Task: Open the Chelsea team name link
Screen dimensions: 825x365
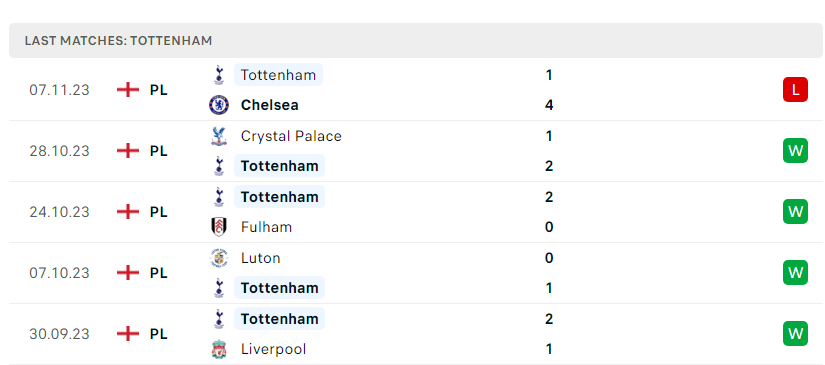Action: click(x=269, y=105)
